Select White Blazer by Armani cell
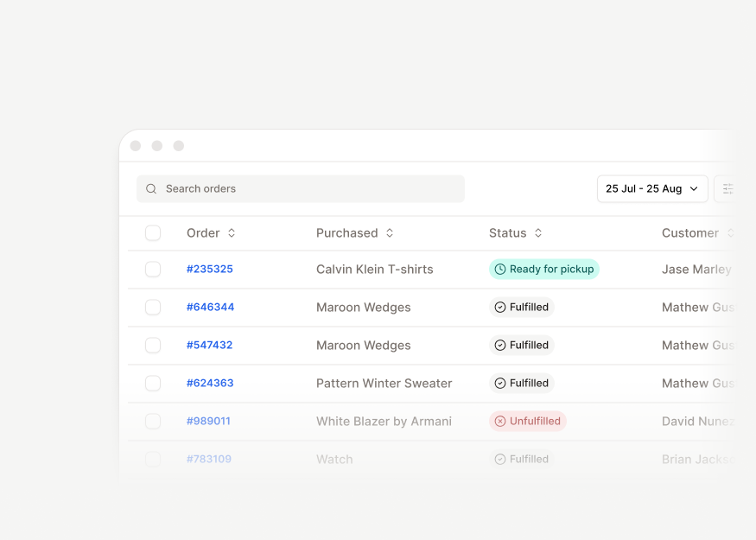This screenshot has height=540, width=756. coord(384,421)
